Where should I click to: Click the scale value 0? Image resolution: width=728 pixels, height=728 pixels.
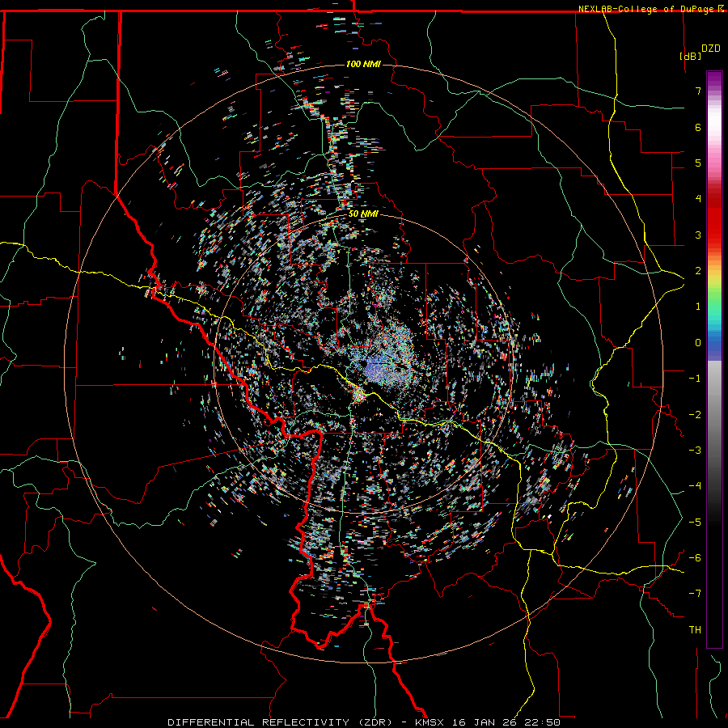(x=698, y=343)
